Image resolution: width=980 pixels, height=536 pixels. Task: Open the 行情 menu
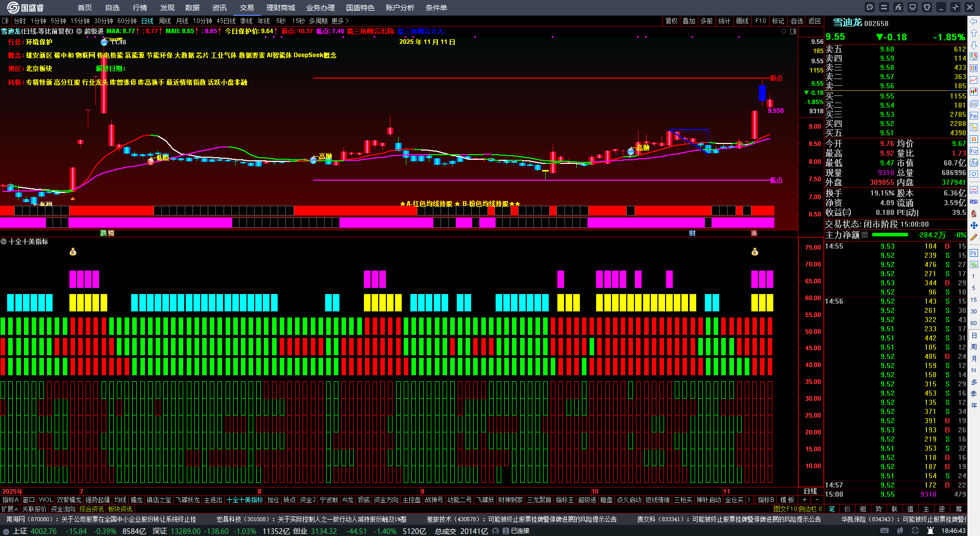tap(139, 8)
